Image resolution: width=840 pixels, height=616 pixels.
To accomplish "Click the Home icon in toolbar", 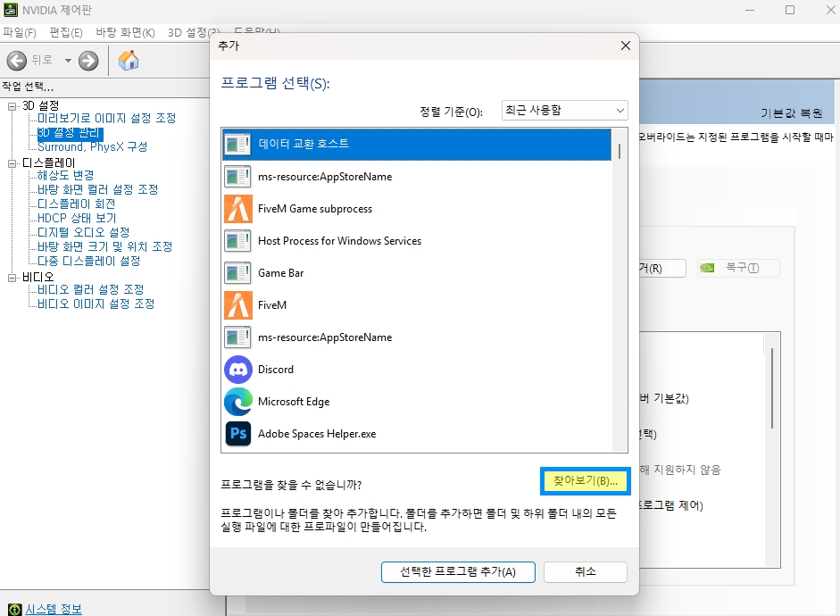I will (x=129, y=61).
